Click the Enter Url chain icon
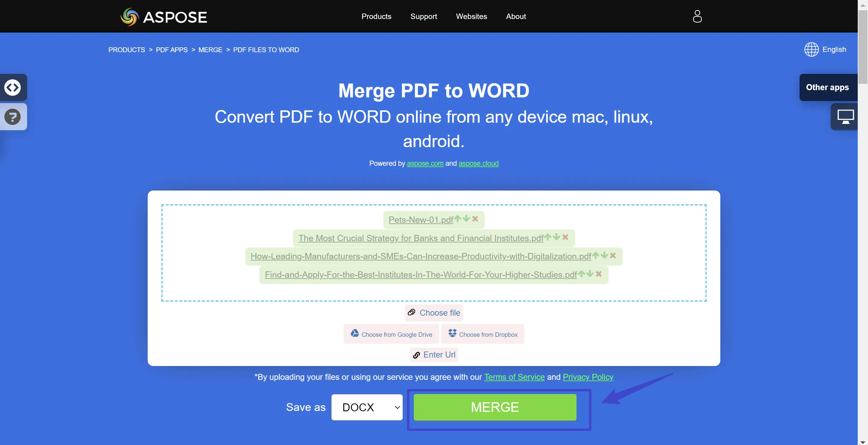Image resolution: width=868 pixels, height=445 pixels. click(x=417, y=354)
